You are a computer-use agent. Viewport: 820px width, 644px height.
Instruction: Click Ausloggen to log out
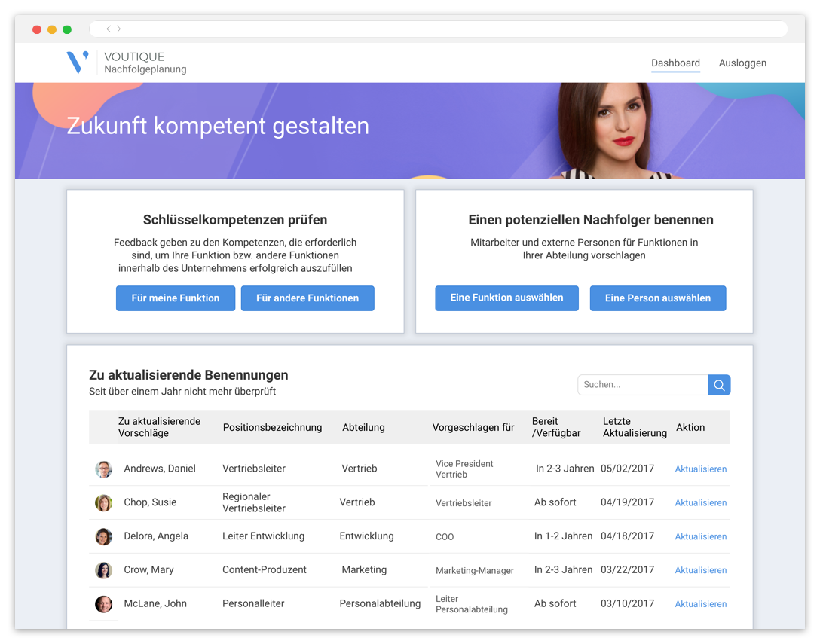pos(742,63)
